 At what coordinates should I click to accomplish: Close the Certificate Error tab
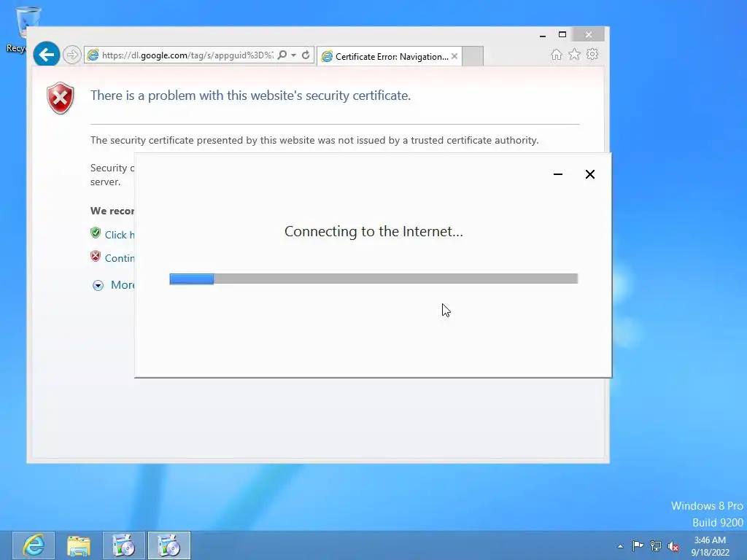(x=454, y=56)
